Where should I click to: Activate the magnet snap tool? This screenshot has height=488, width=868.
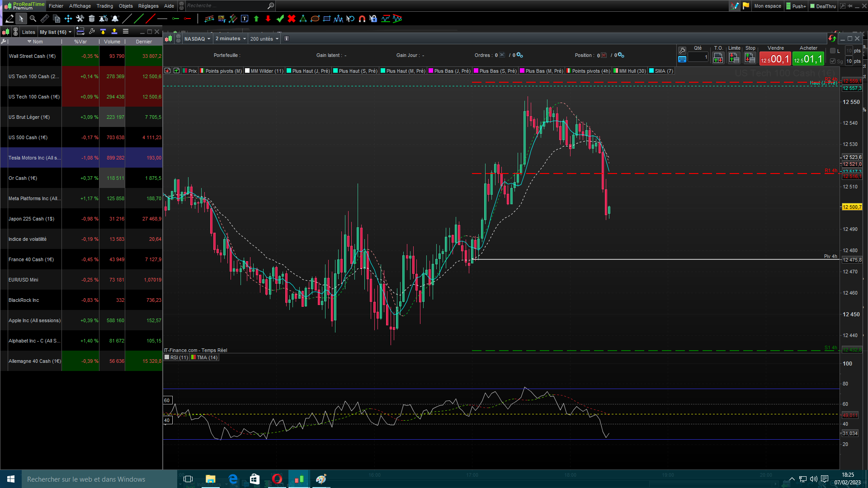362,19
